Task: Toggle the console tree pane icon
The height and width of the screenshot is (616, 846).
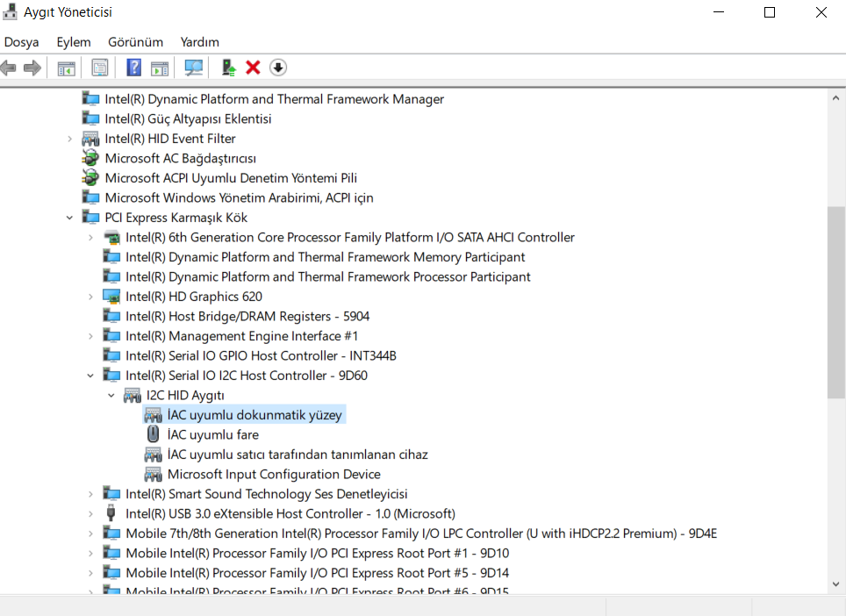Action: coord(67,68)
